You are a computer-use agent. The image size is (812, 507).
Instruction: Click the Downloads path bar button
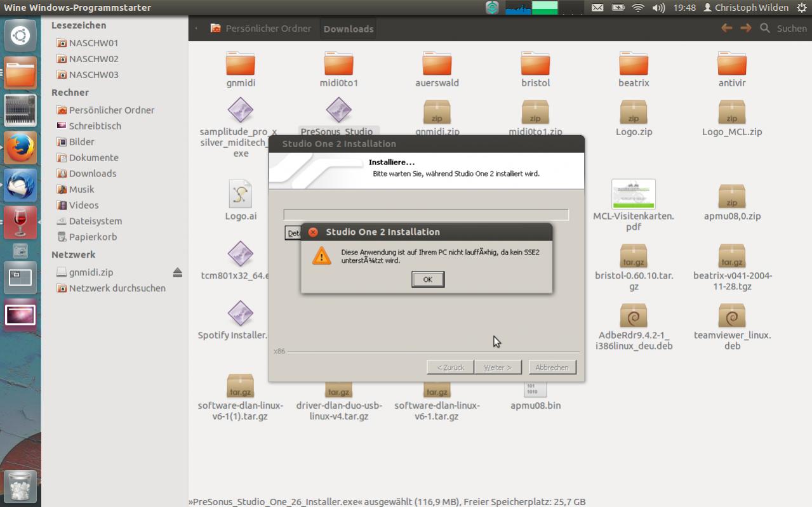pos(349,29)
